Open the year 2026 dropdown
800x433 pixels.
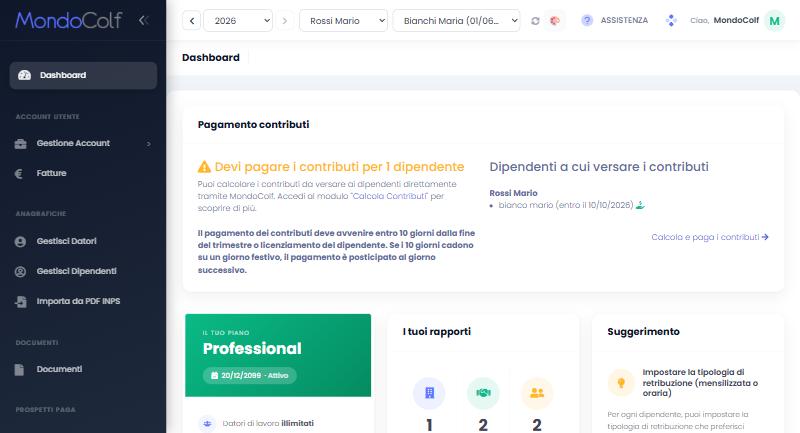(238, 21)
